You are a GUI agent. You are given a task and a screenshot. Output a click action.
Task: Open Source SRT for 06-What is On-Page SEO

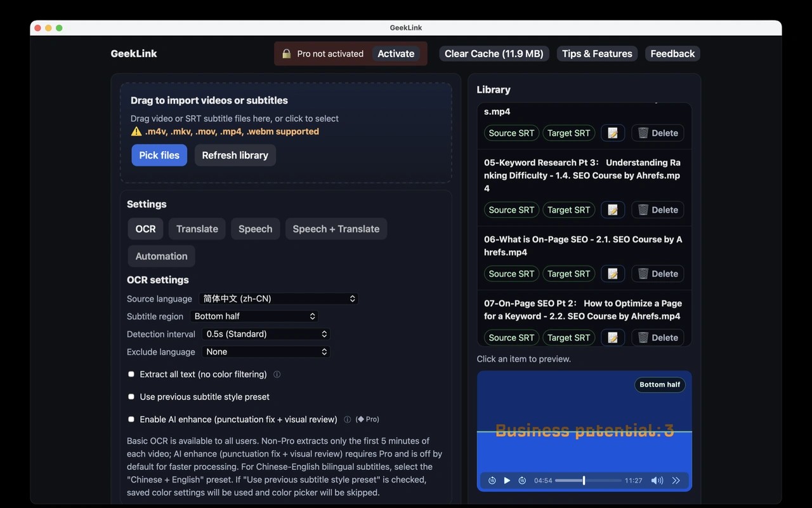pos(511,274)
